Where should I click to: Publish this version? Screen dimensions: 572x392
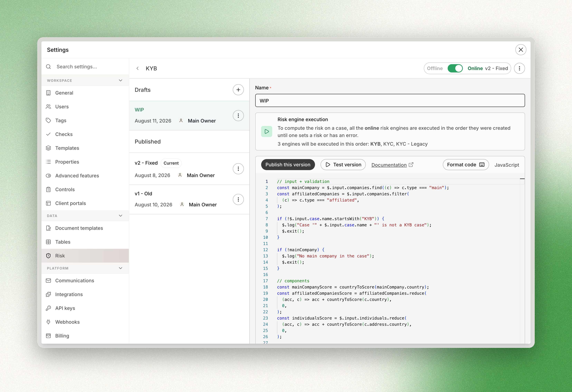click(x=288, y=165)
